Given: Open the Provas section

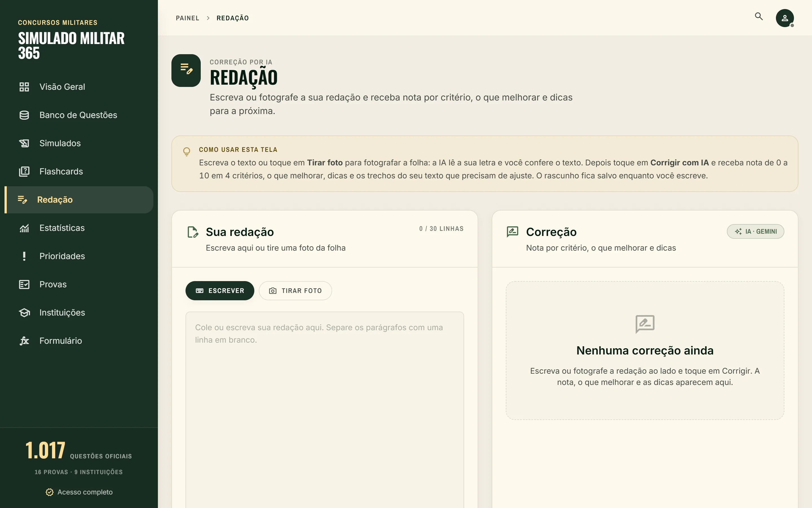Looking at the screenshot, I should (79, 284).
